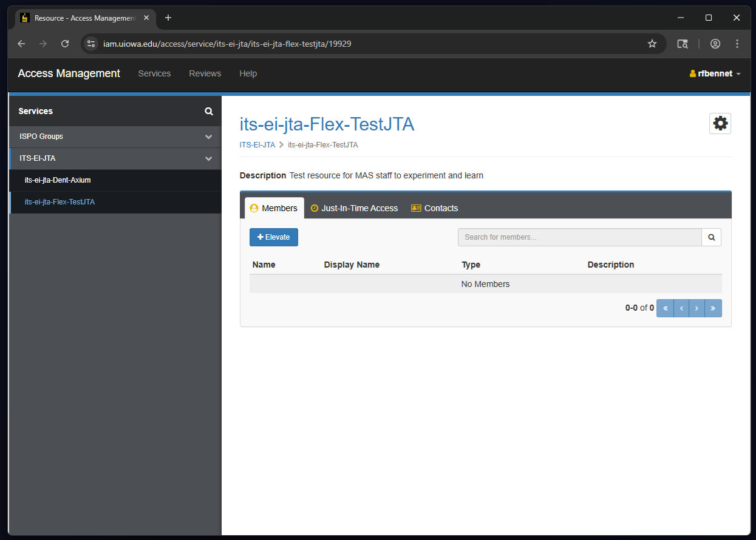
Task: Click the browser address bar URL
Action: 227,44
